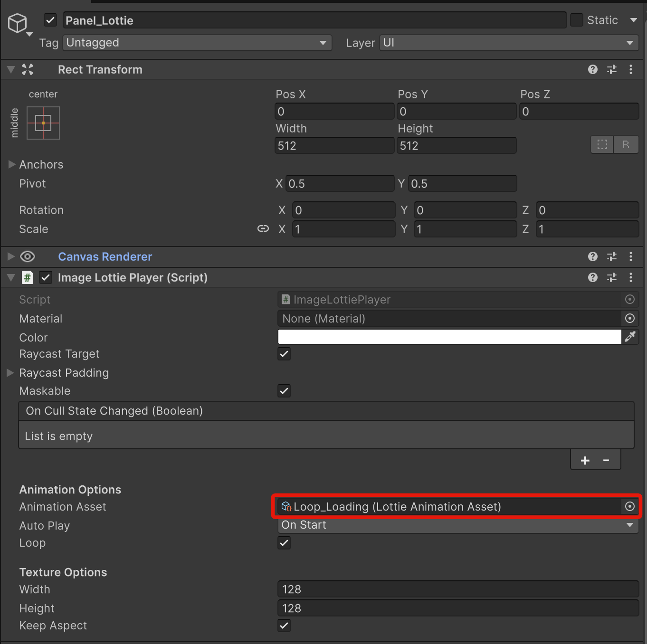The width and height of the screenshot is (647, 644).
Task: Open the Tag dropdown
Action: (198, 43)
